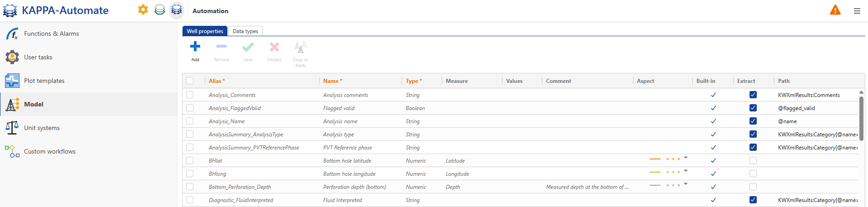The height and width of the screenshot is (207, 868).
Task: Click the orange warning triangle icon
Action: click(x=835, y=10)
